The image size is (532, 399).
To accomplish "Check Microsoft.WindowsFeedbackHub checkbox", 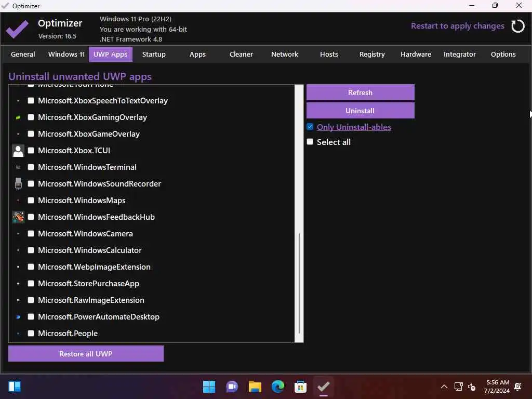I will pyautogui.click(x=31, y=217).
